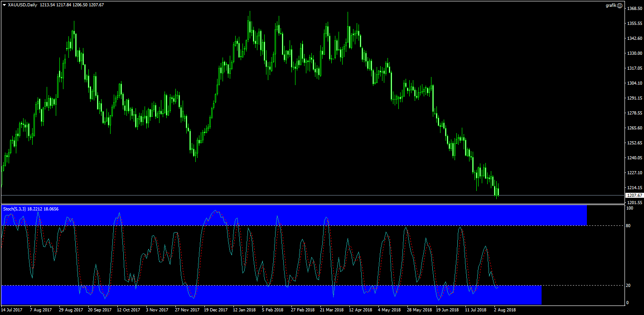
Task: Click the 12 Jan 2018 date label
Action: point(245,310)
